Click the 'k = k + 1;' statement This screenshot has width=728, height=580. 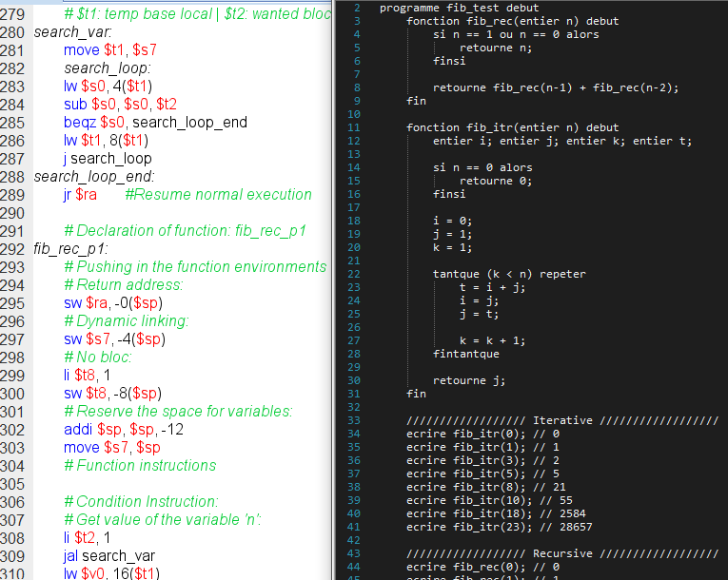coord(492,341)
